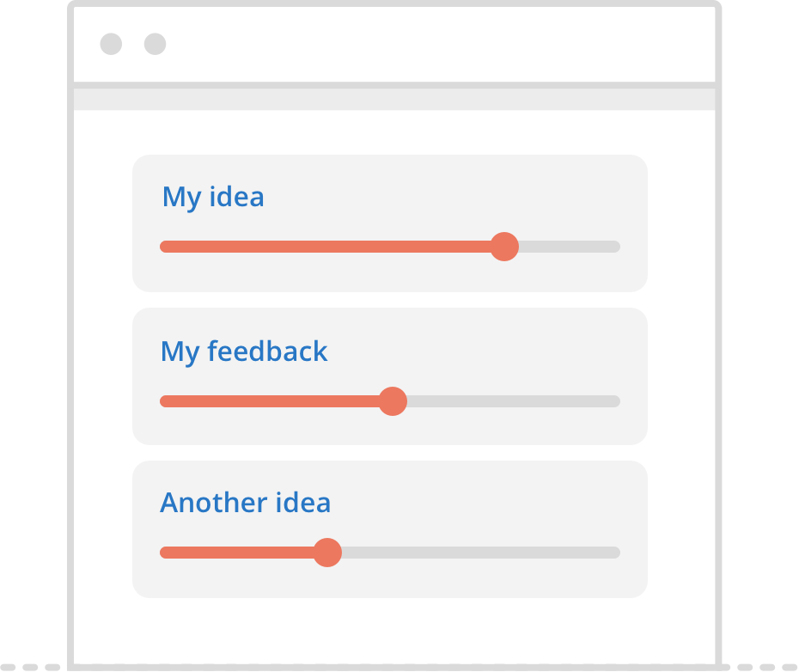799x672 pixels.
Task: Click the first gray window dot
Action: point(111,44)
